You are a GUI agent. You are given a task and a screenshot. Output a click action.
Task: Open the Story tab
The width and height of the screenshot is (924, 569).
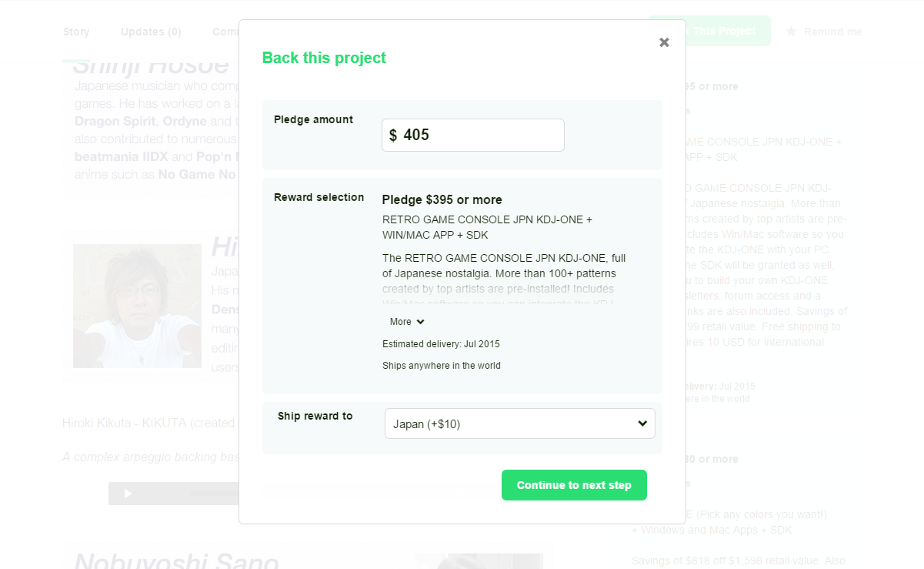pos(76,32)
